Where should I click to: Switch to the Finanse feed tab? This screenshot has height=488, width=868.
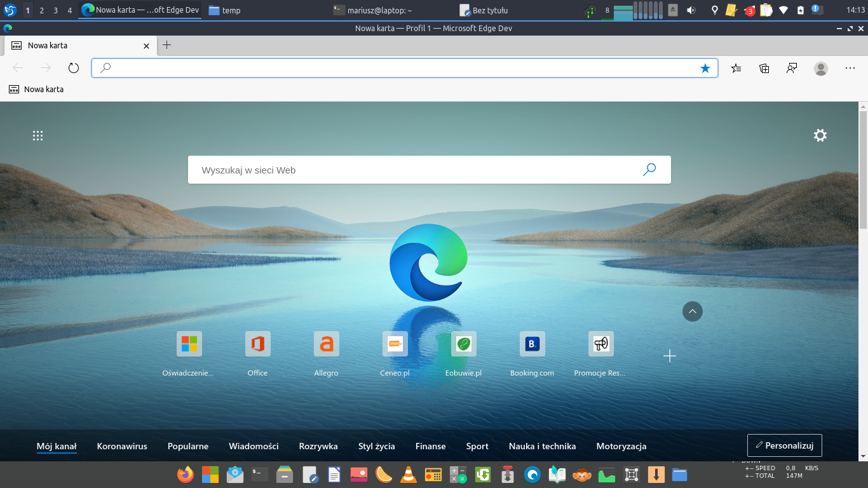click(x=431, y=446)
